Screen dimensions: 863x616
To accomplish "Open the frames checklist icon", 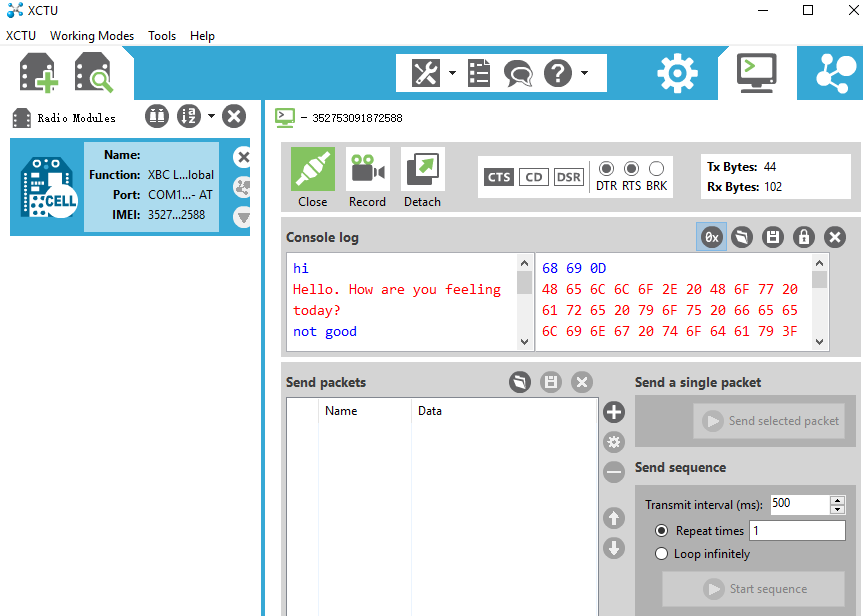I will (479, 73).
